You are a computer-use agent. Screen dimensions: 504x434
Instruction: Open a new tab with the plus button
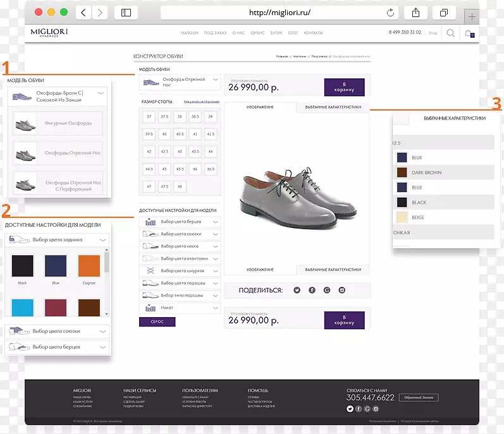click(472, 16)
